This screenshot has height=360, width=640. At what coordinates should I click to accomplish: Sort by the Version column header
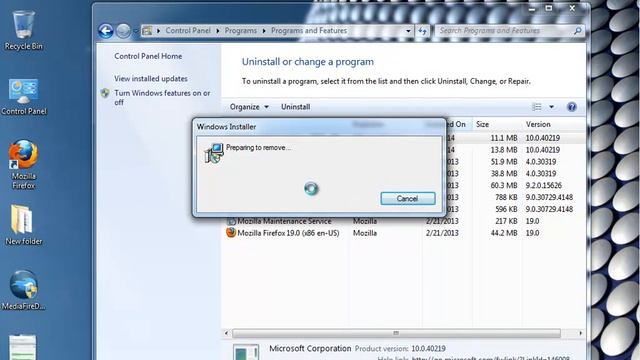point(553,124)
